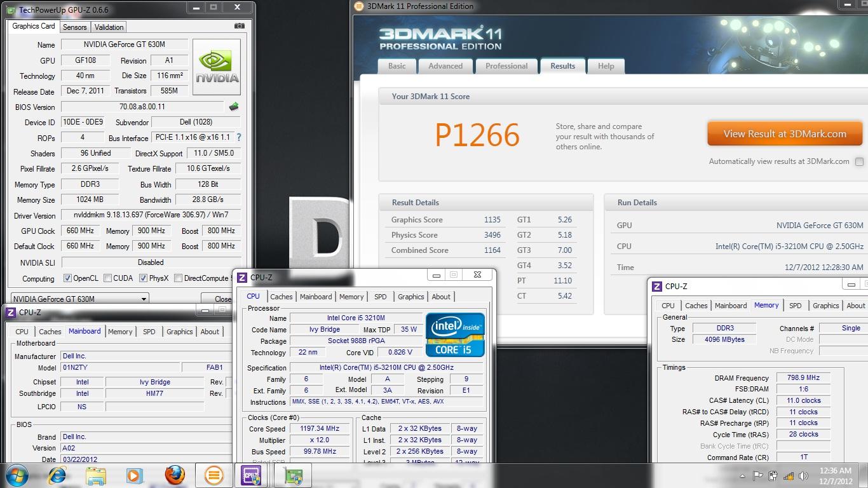Click the Intel Core i5 logo in CPU-Z
The height and width of the screenshot is (488, 868).
[x=455, y=334]
